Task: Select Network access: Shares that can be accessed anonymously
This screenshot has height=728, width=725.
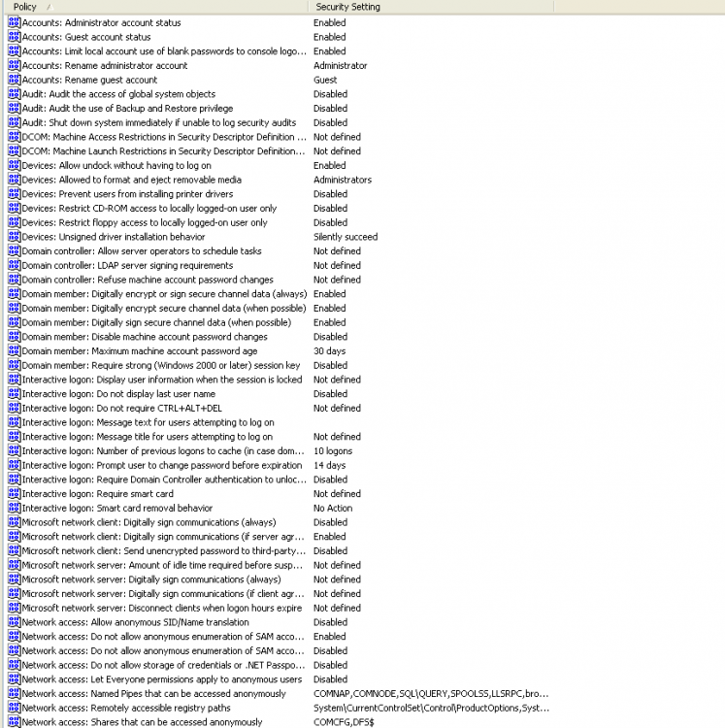Action: pyautogui.click(x=142, y=722)
